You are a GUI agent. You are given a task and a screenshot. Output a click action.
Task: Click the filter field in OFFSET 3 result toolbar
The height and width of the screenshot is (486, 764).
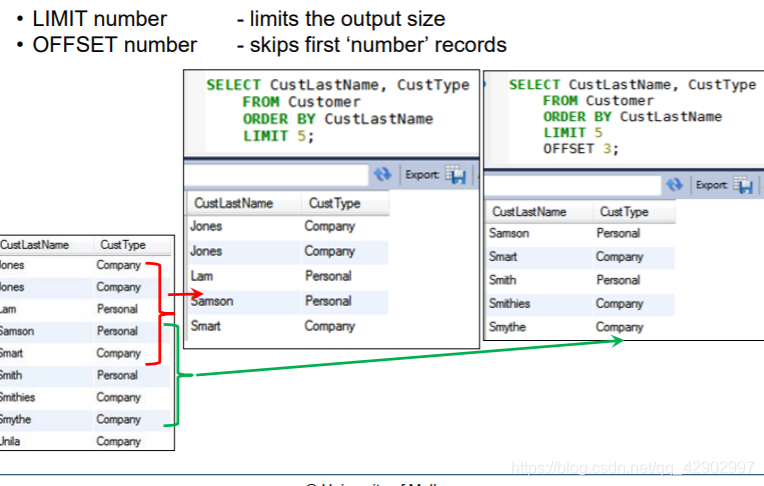coord(573,185)
